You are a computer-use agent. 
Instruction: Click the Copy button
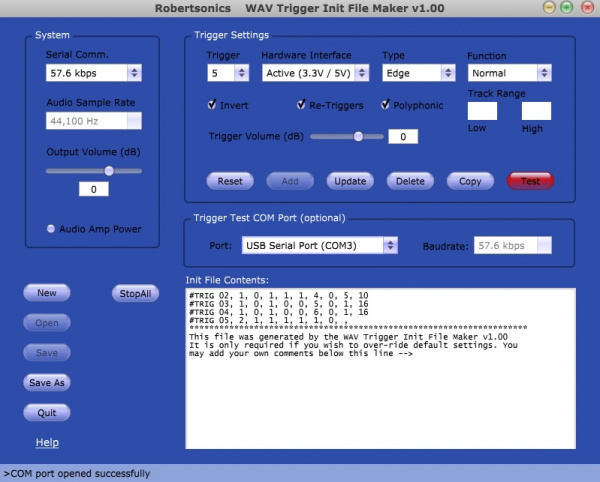point(470,181)
